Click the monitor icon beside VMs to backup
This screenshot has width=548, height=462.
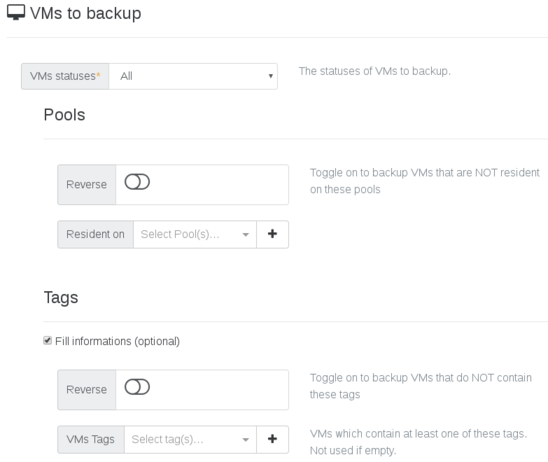coord(16,13)
